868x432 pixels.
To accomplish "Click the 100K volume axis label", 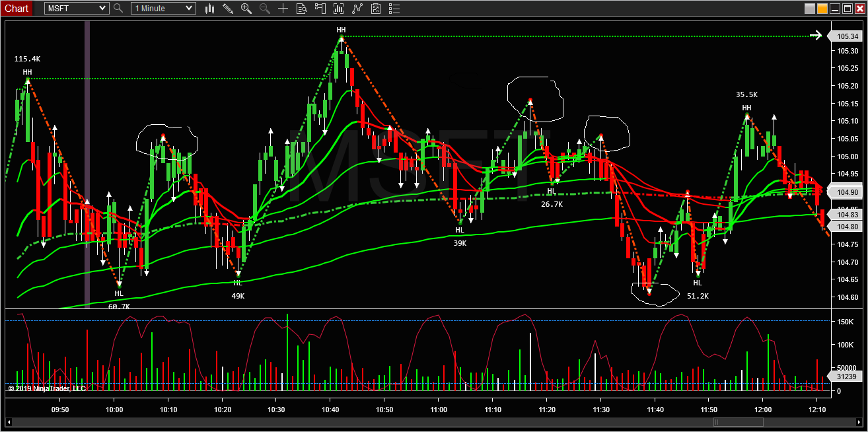I will [x=846, y=345].
